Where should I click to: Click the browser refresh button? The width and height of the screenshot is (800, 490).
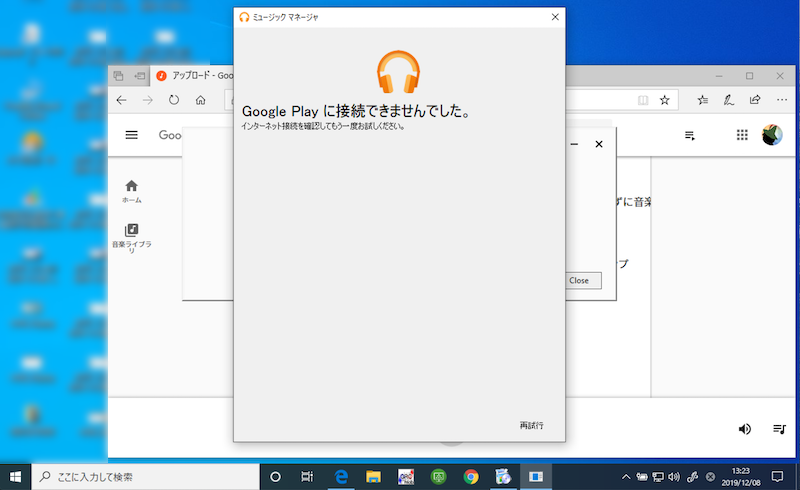174,100
